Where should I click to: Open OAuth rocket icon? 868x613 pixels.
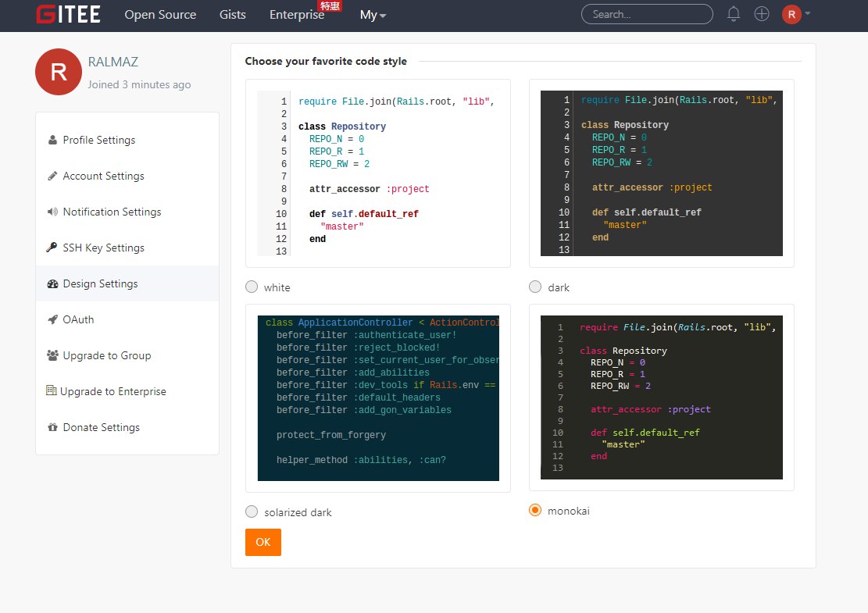pyautogui.click(x=52, y=319)
